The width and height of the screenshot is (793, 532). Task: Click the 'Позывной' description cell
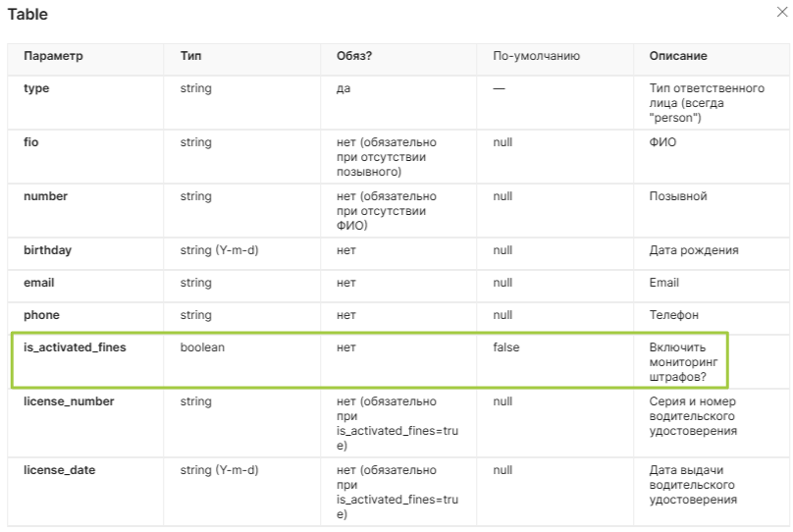(678, 196)
